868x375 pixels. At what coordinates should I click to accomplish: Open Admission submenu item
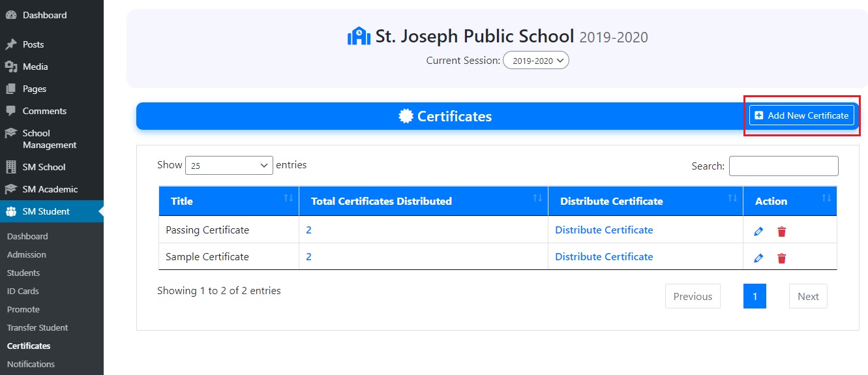tap(27, 254)
